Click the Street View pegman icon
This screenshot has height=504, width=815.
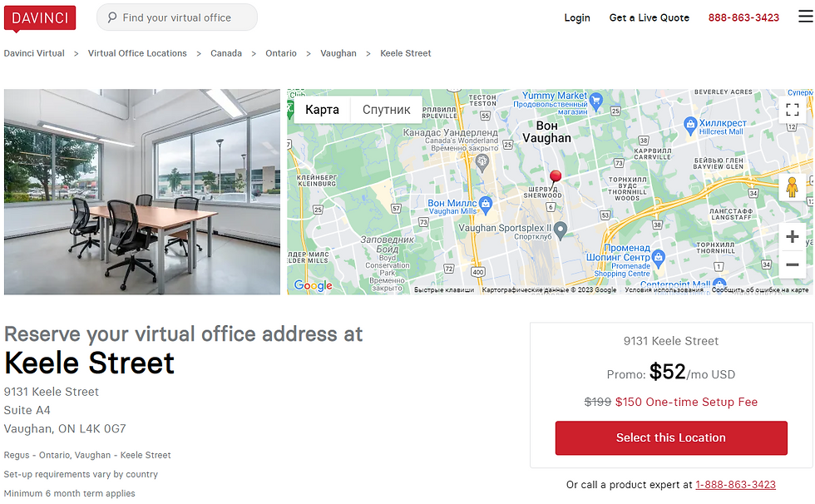(x=792, y=186)
